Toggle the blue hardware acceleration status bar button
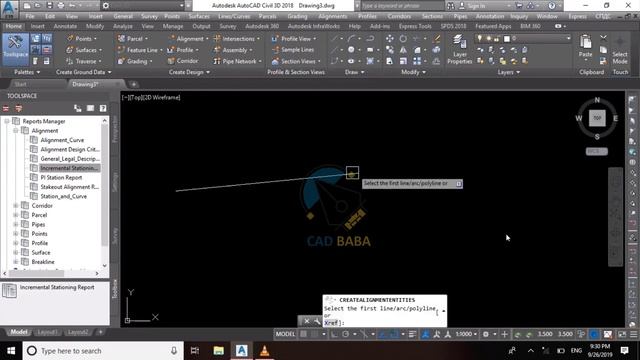Viewport: 640px width, 360px height. pos(594,334)
